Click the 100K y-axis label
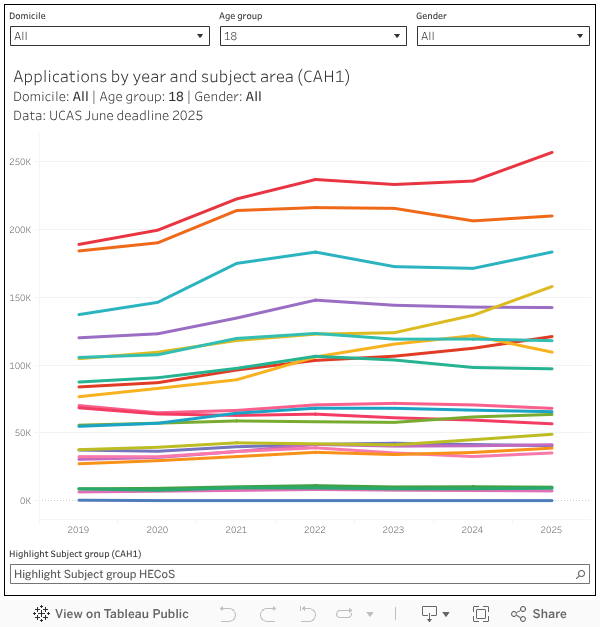The width and height of the screenshot is (600, 627). 20,365
